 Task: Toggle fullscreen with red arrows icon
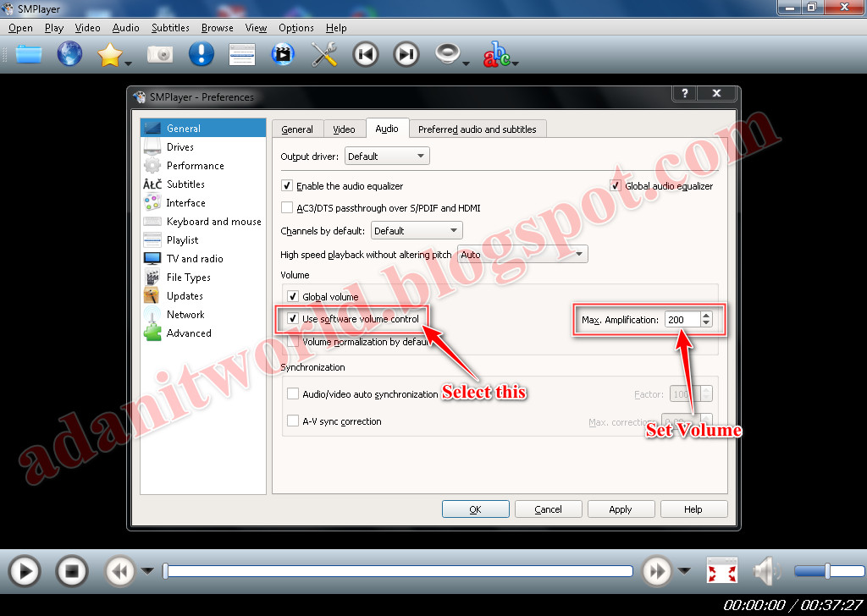coord(722,571)
